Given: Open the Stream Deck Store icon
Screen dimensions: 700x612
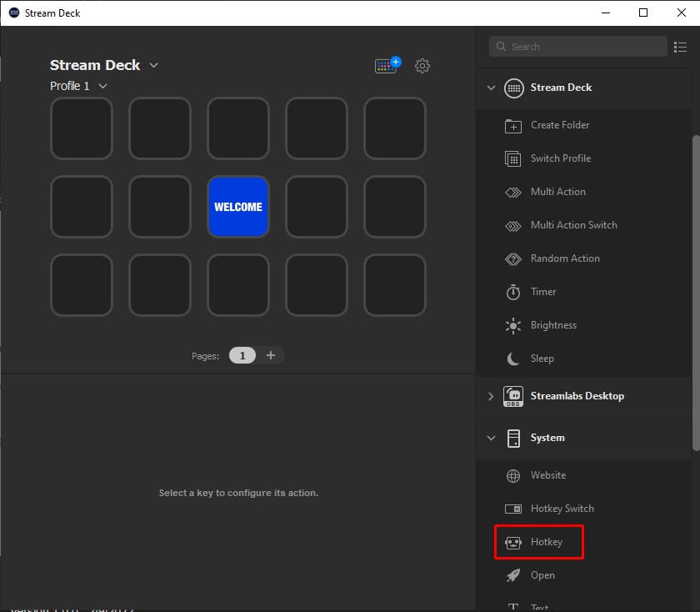Looking at the screenshot, I should (387, 65).
